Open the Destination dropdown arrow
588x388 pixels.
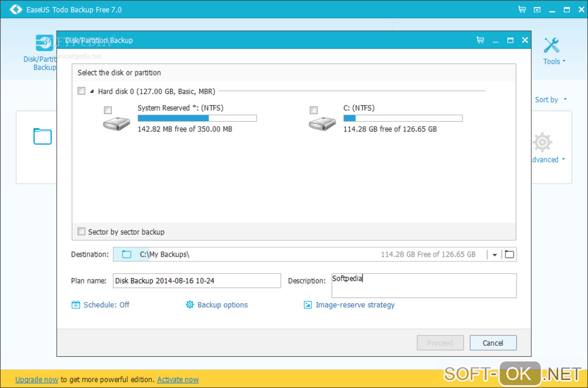[495, 255]
